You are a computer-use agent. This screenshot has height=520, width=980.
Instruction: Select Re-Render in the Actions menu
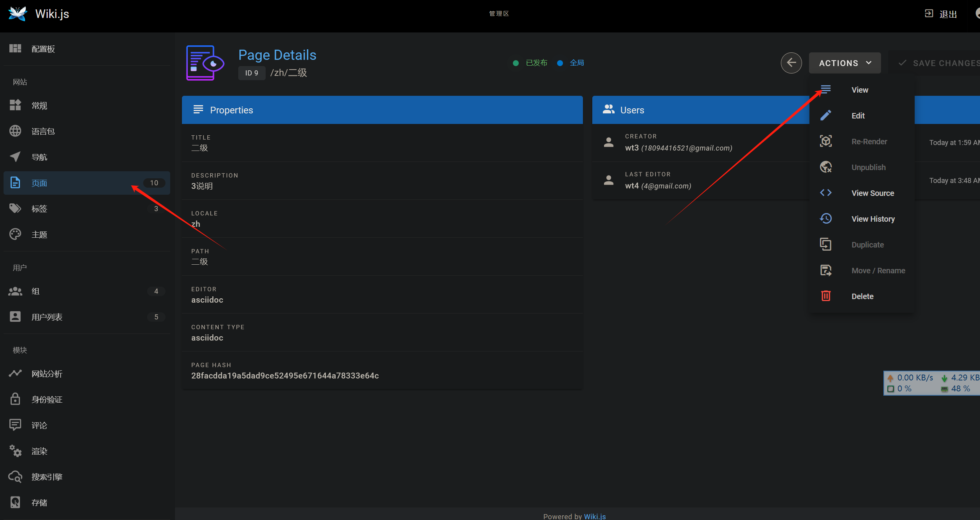click(869, 142)
